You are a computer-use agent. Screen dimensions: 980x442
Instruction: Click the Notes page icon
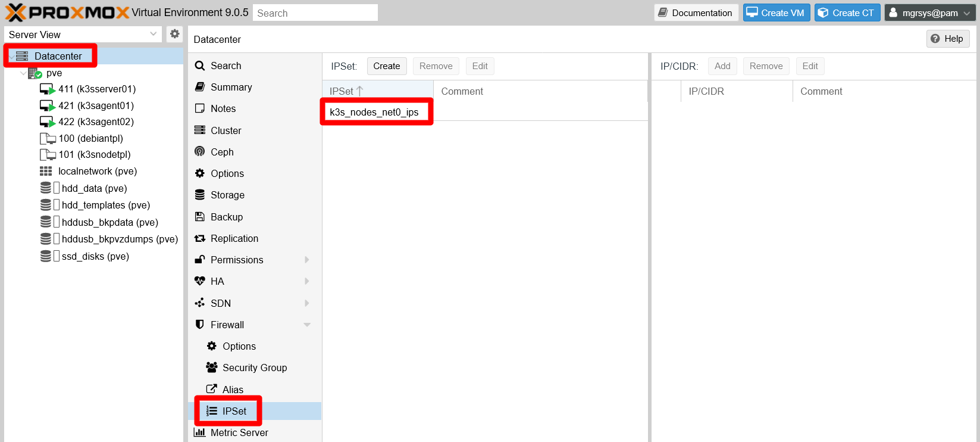[200, 108]
